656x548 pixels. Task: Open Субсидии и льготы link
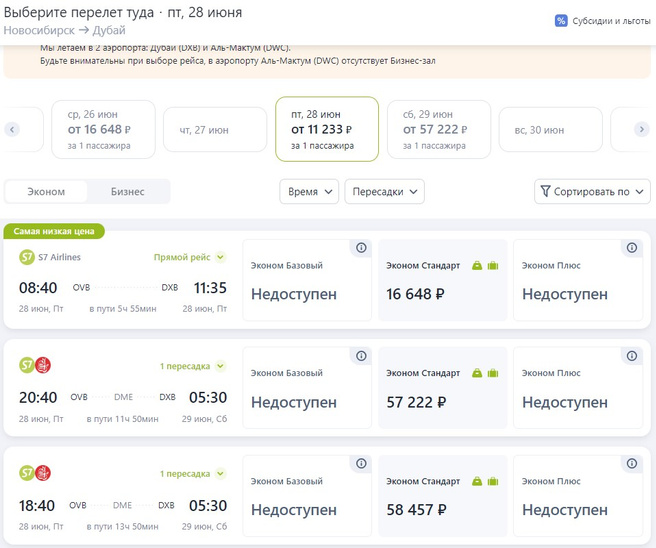coord(611,21)
